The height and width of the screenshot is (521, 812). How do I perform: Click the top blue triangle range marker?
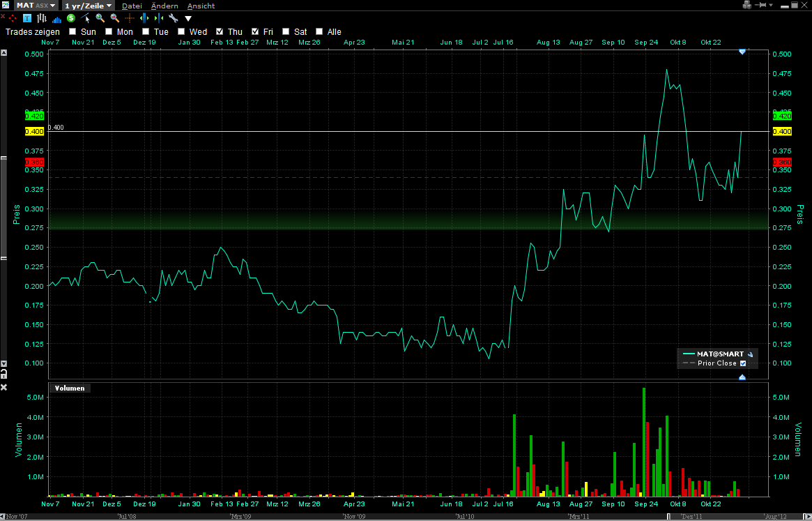tap(742, 52)
